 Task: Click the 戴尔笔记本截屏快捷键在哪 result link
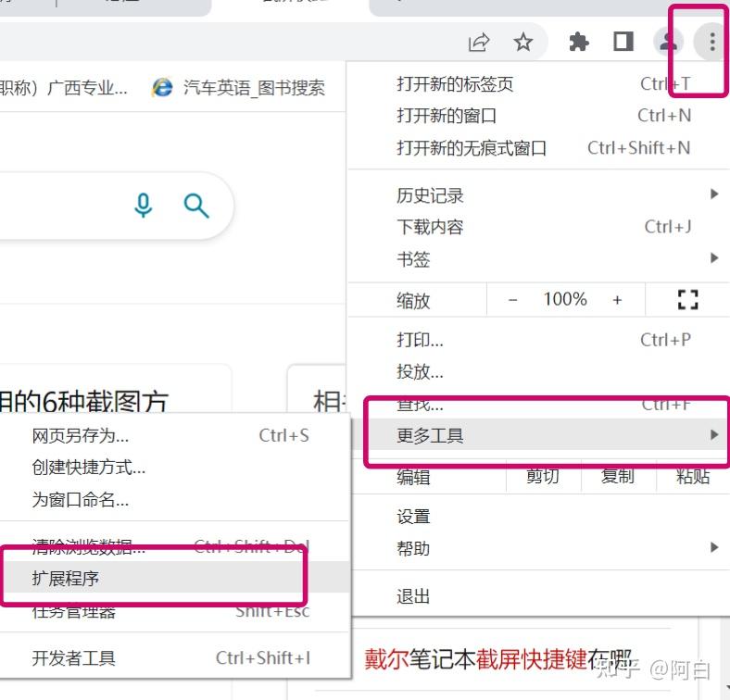(497, 658)
